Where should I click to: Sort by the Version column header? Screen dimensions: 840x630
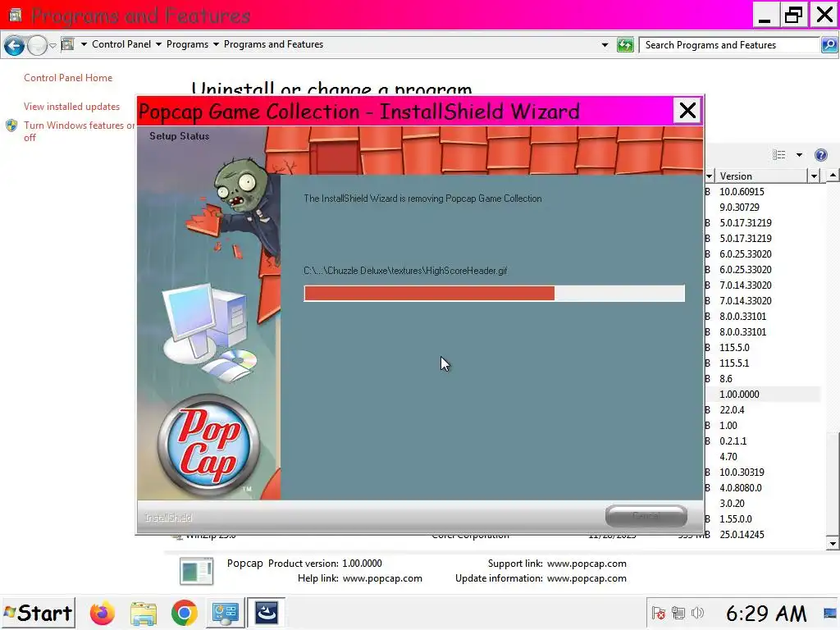point(760,176)
